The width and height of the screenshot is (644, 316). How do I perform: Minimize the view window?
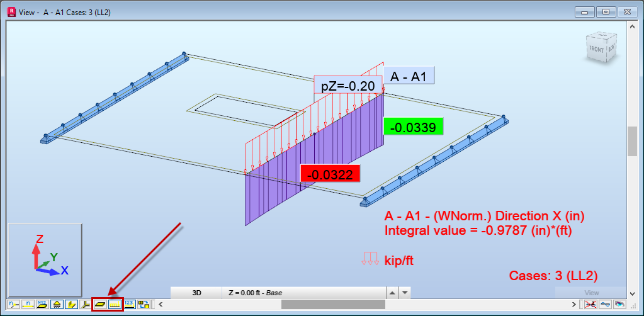pos(585,12)
